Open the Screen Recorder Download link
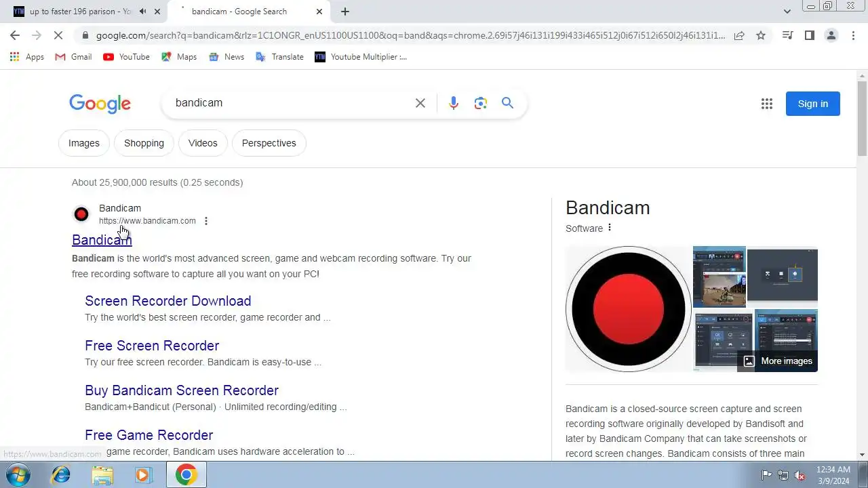Screen dimensions: 868x488 click(x=168, y=301)
